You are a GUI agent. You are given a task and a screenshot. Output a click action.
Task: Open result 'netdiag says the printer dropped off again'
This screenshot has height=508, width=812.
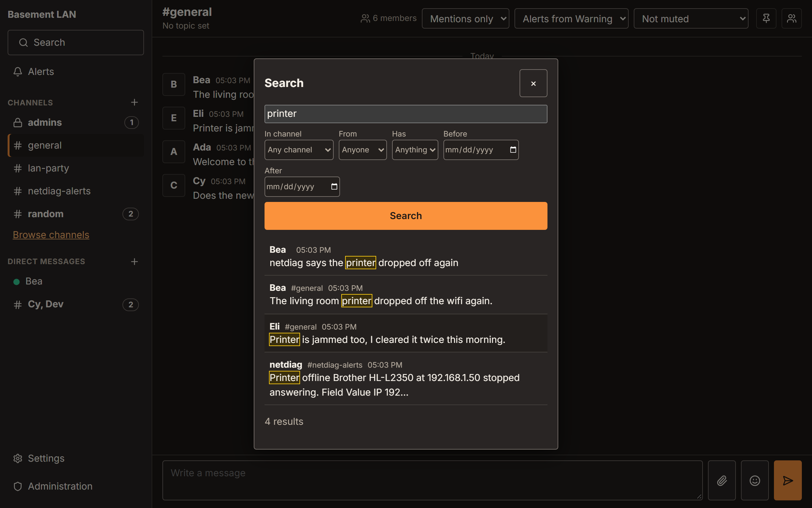[x=406, y=256]
